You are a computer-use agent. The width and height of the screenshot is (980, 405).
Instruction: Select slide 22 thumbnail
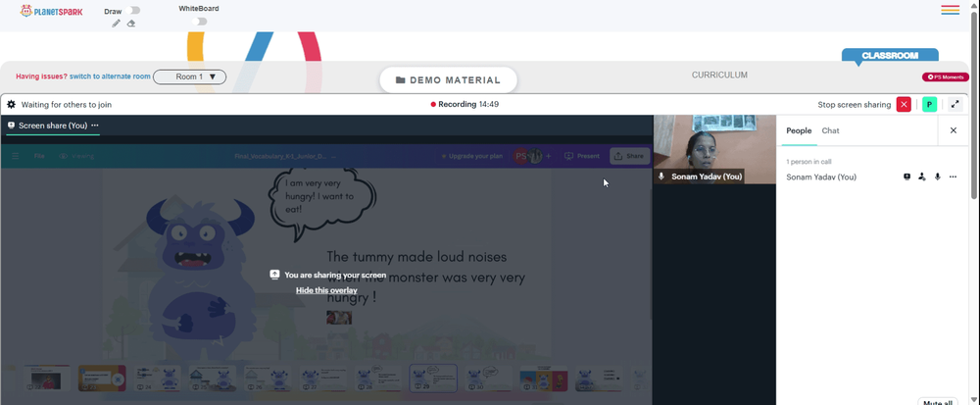pyautogui.click(x=47, y=379)
